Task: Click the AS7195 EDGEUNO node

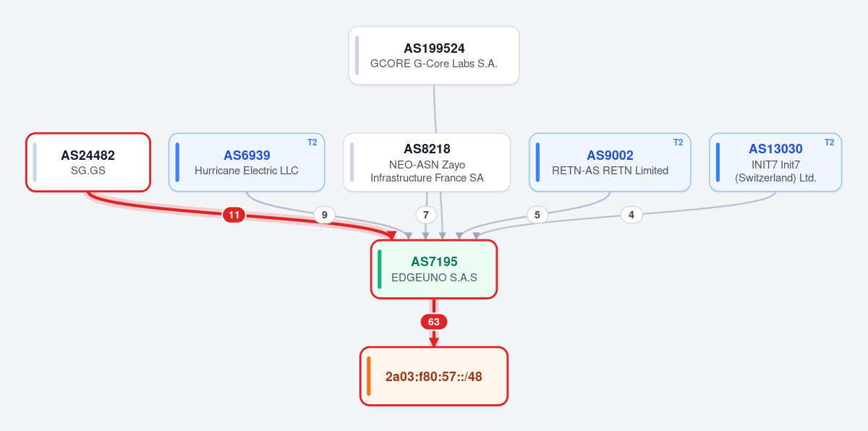Action: (x=434, y=269)
